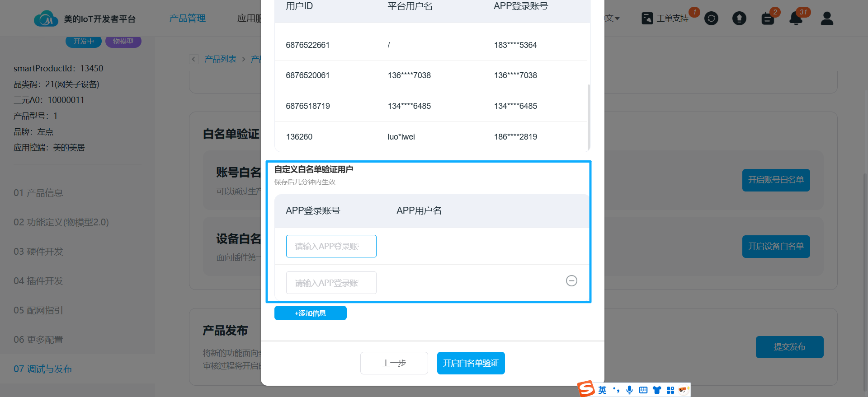868x397 pixels.
Task: Click the Sogou input method logo
Action: coord(586,389)
